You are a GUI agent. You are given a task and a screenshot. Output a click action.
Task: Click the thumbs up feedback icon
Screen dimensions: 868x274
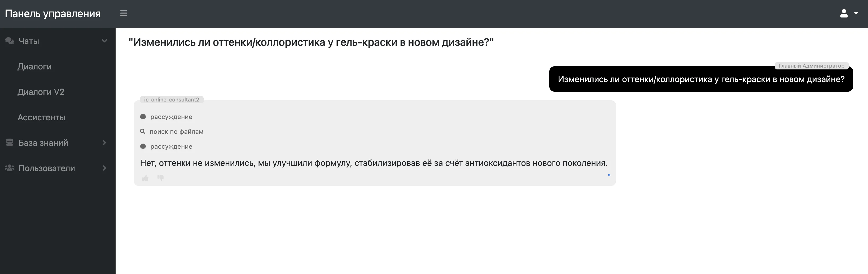(145, 178)
